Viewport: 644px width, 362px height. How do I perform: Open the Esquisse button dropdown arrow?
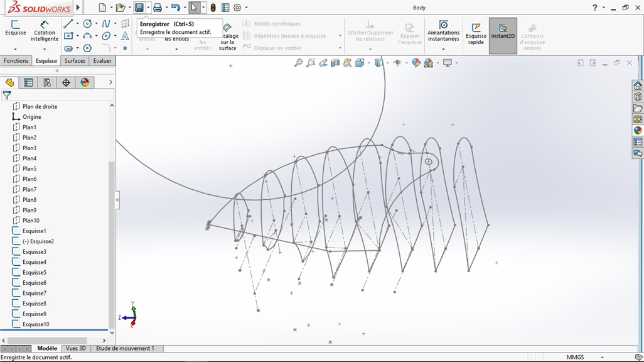point(15,49)
